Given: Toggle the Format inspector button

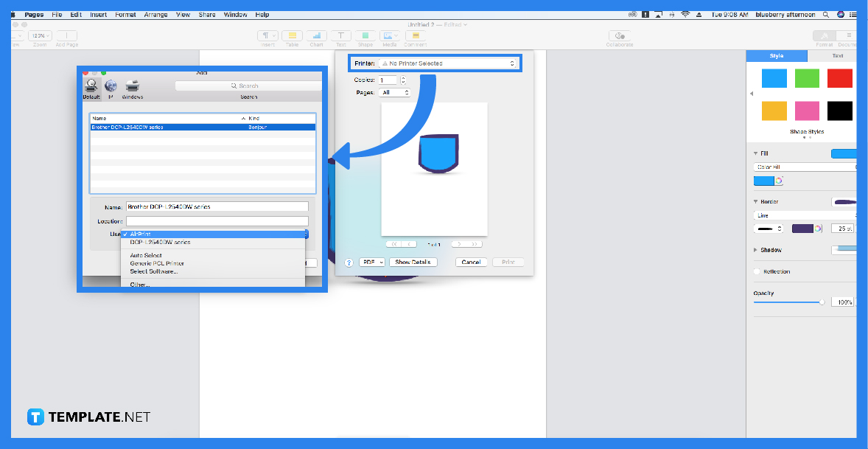Looking at the screenshot, I should click(x=825, y=36).
